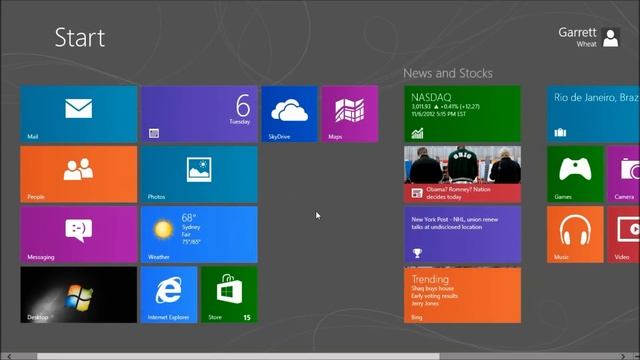Open the Weather tile for Sydney
Viewport: 640px width, 360px height.
point(199,234)
